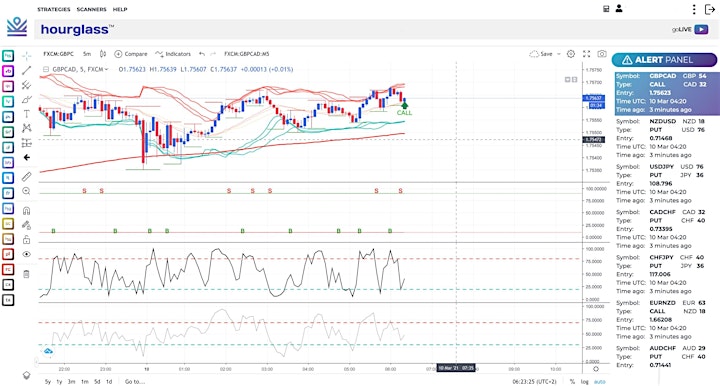
Task: Click the ALERT PANEL header button
Action: [x=664, y=60]
